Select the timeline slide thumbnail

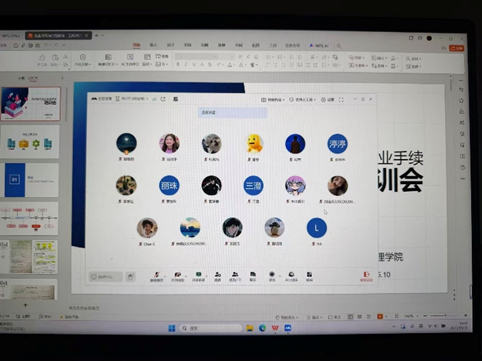pos(29,218)
